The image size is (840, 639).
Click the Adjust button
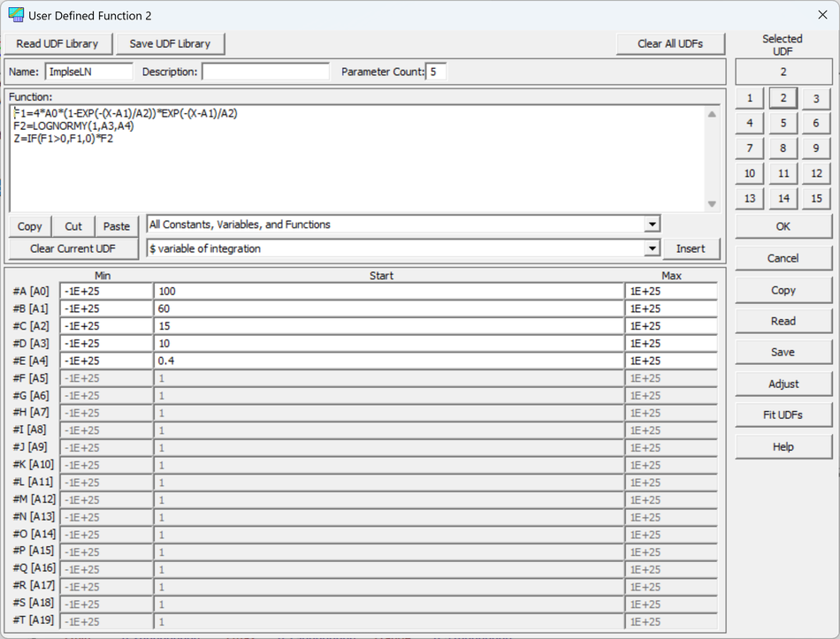click(x=783, y=384)
